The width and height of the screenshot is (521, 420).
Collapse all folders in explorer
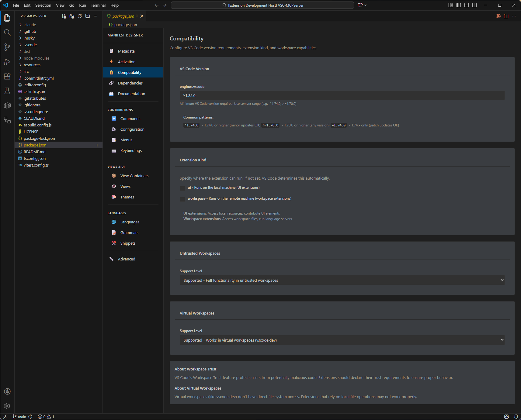tap(88, 16)
